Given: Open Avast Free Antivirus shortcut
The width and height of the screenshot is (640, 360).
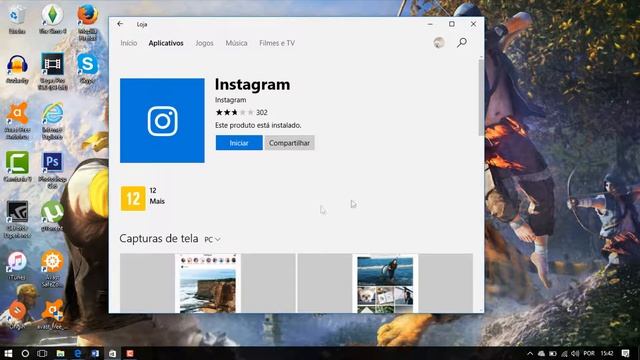Looking at the screenshot, I should pyautogui.click(x=17, y=120).
